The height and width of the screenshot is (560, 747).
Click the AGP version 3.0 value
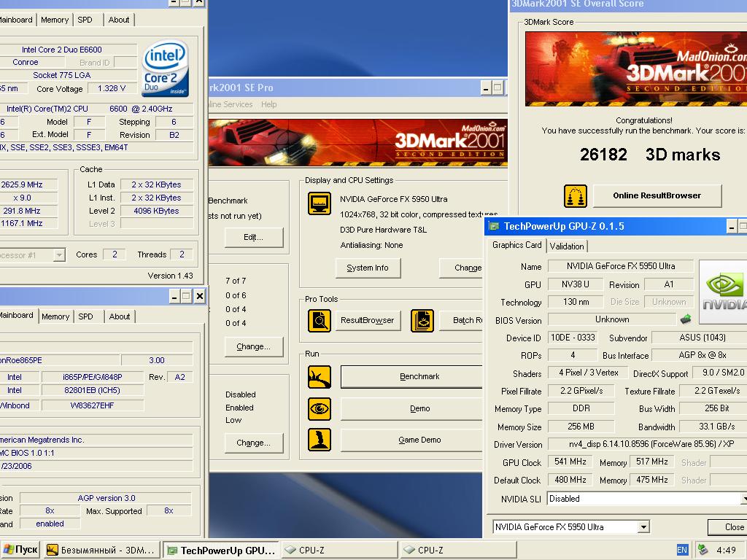(107, 498)
